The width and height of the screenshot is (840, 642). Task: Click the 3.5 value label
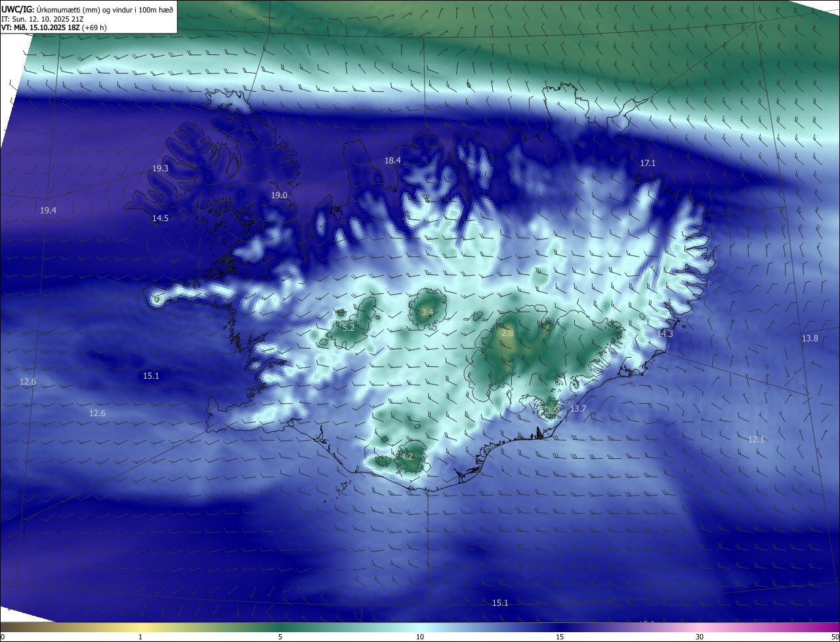click(x=552, y=410)
